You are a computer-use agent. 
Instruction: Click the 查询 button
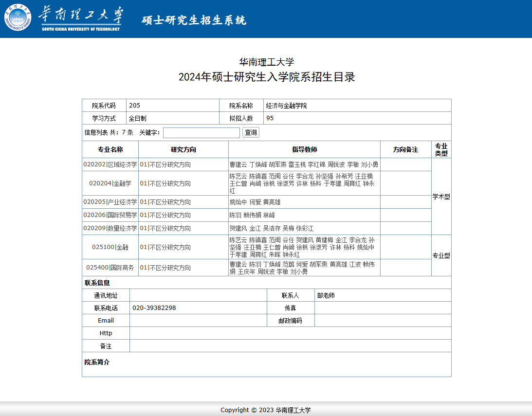click(x=251, y=132)
